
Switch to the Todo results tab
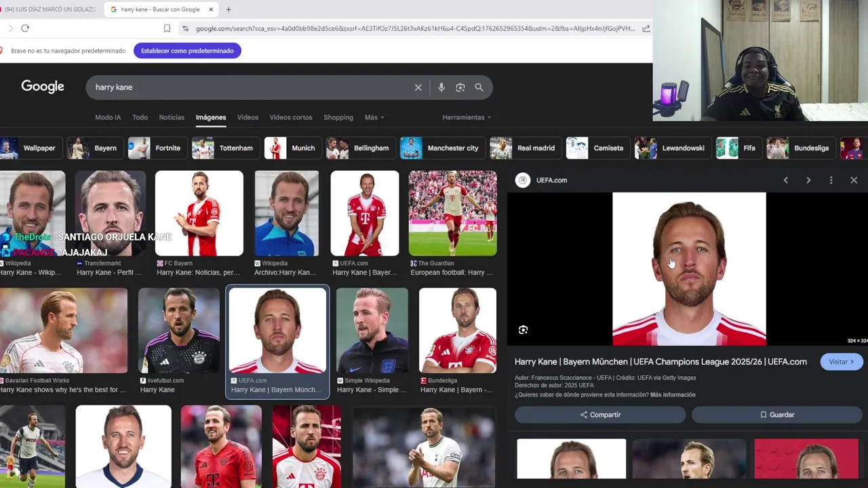pos(140,117)
